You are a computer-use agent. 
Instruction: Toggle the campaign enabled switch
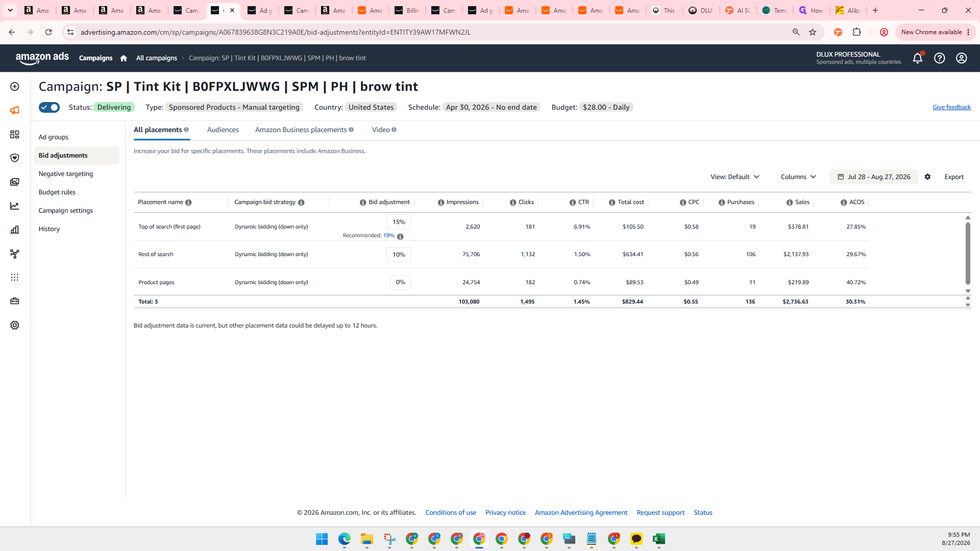(x=49, y=107)
